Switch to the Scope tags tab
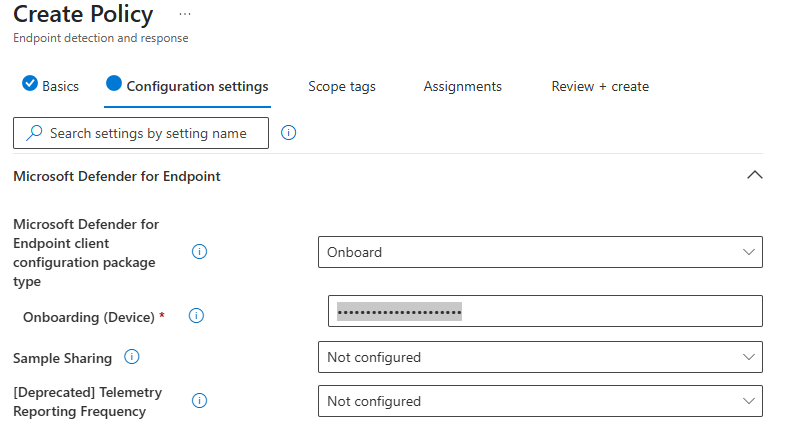Image resolution: width=795 pixels, height=440 pixels. [342, 86]
